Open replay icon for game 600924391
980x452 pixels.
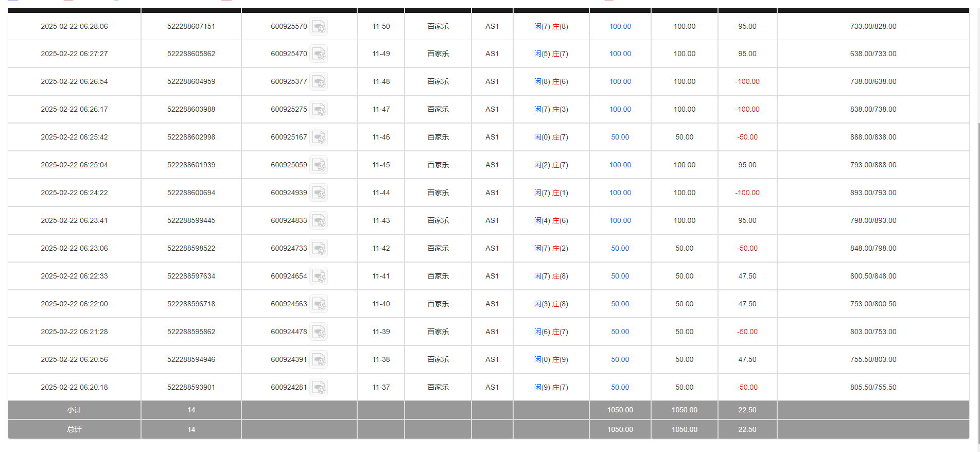point(319,360)
